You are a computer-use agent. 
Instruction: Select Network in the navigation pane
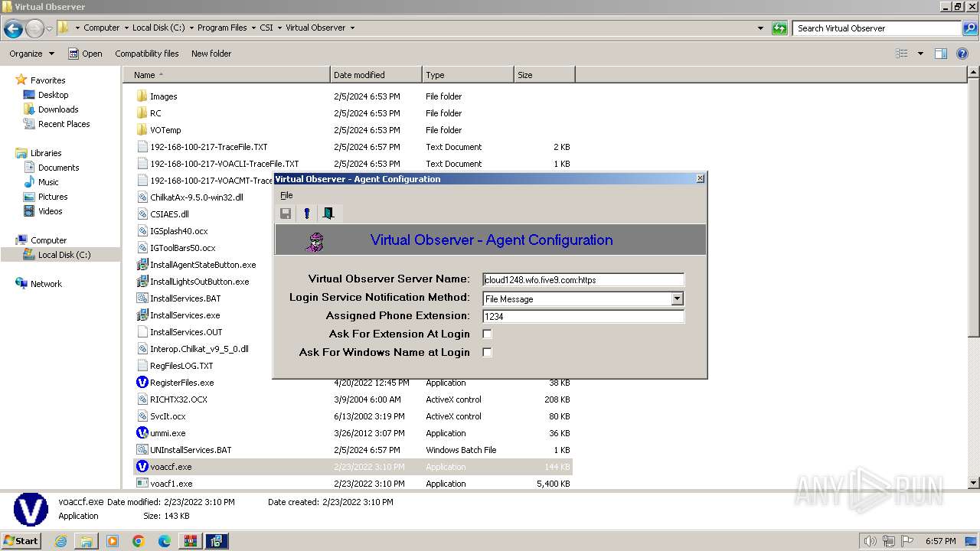point(46,284)
